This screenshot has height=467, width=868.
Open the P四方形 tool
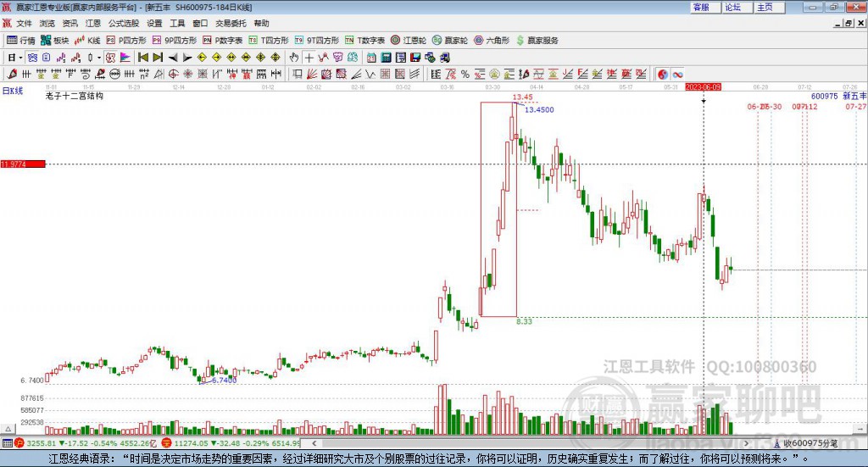click(126, 41)
